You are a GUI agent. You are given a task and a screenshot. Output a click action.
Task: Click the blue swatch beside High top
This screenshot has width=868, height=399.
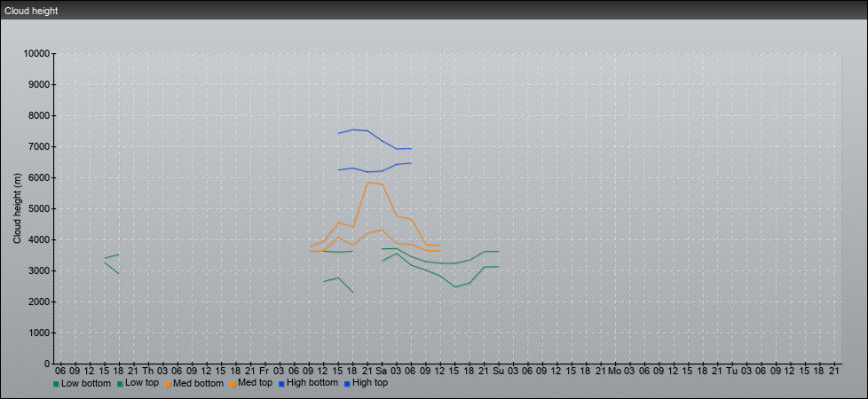coord(347,383)
